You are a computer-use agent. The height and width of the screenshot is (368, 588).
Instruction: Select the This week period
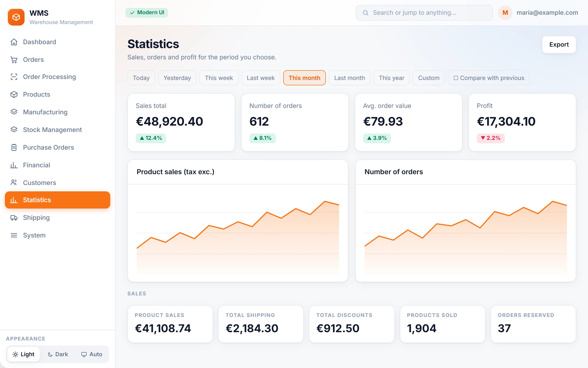coord(219,78)
